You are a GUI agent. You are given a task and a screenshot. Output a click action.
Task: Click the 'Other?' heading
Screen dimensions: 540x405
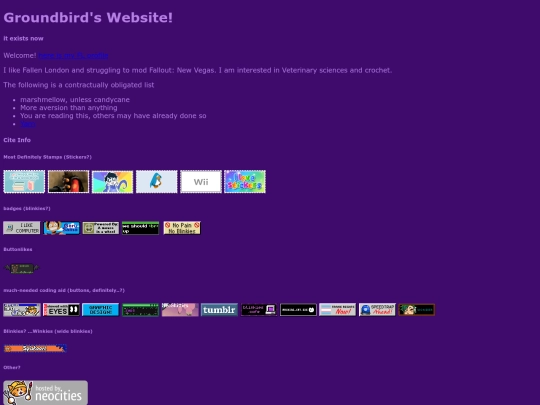click(x=12, y=367)
